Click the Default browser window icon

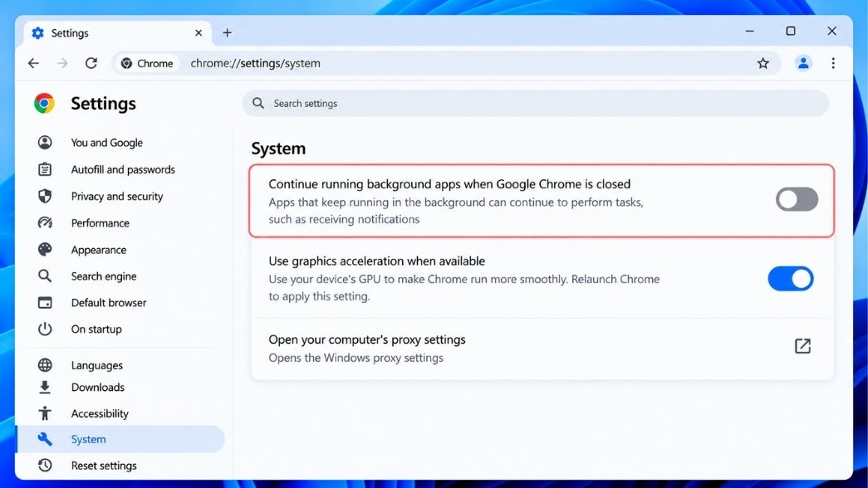coord(45,303)
